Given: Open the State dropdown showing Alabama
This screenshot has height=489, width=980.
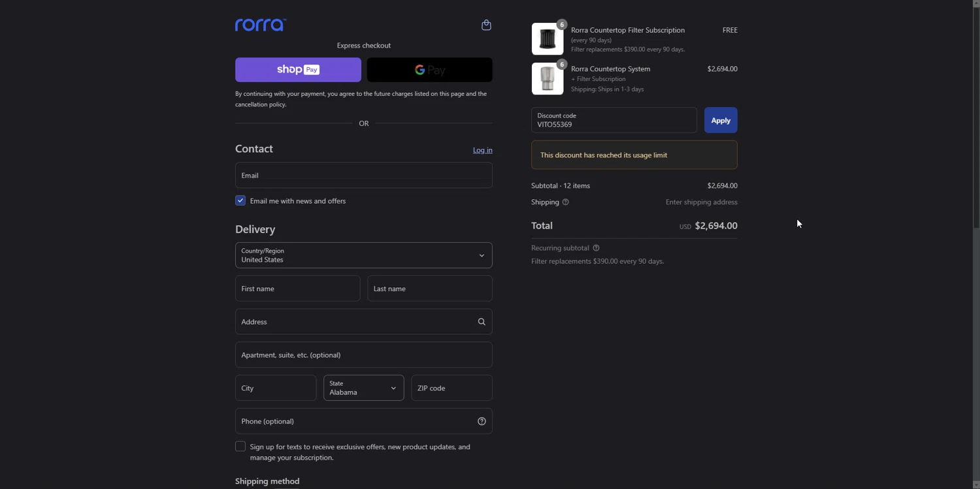Looking at the screenshot, I should (364, 388).
